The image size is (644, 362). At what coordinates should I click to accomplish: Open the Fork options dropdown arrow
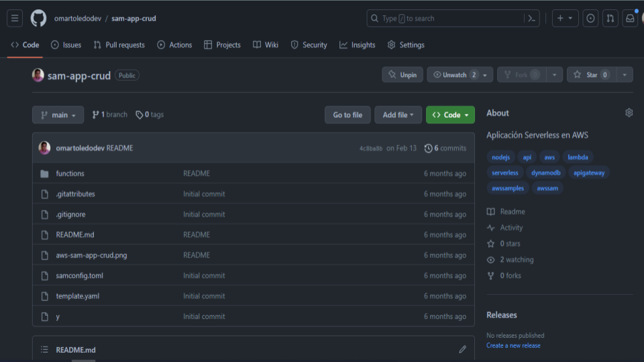point(555,74)
